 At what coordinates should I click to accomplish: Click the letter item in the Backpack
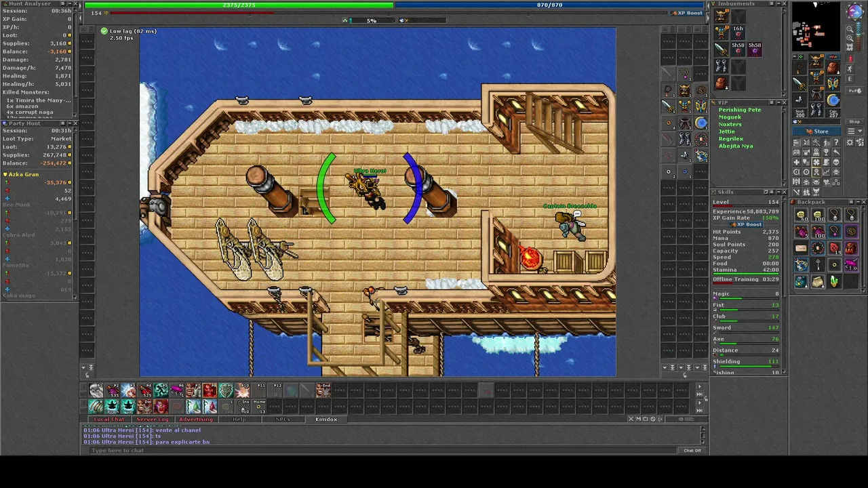(802, 248)
